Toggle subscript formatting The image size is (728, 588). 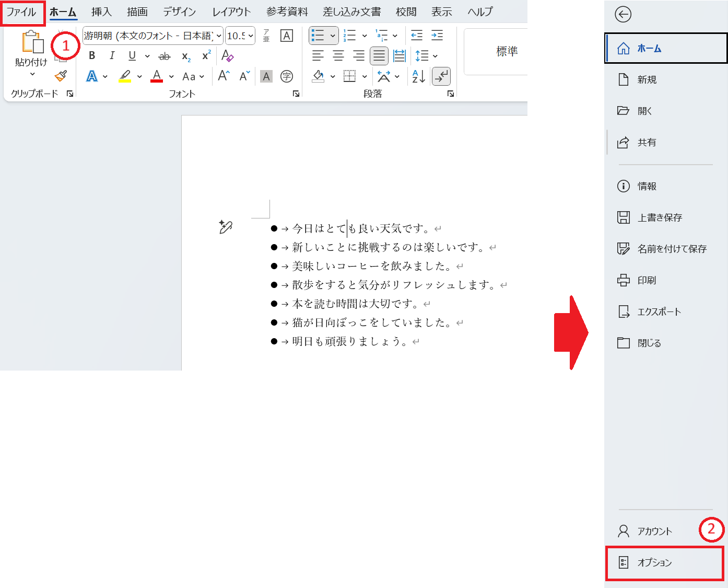point(186,56)
